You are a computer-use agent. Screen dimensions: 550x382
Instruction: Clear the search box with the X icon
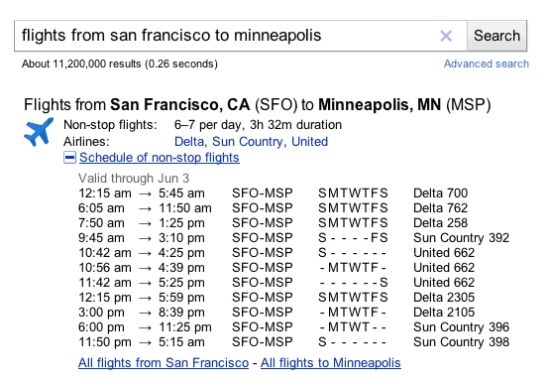tap(446, 36)
